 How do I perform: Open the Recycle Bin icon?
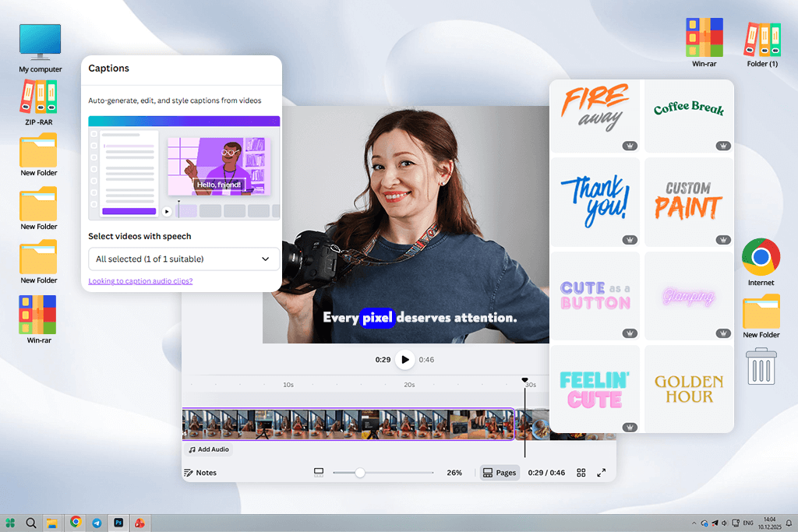[761, 366]
